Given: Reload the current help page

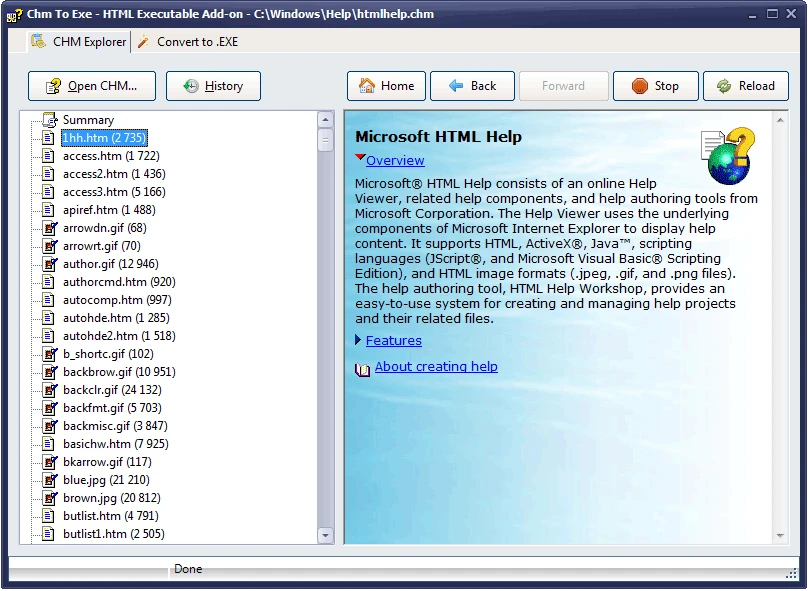Looking at the screenshot, I should coord(745,86).
